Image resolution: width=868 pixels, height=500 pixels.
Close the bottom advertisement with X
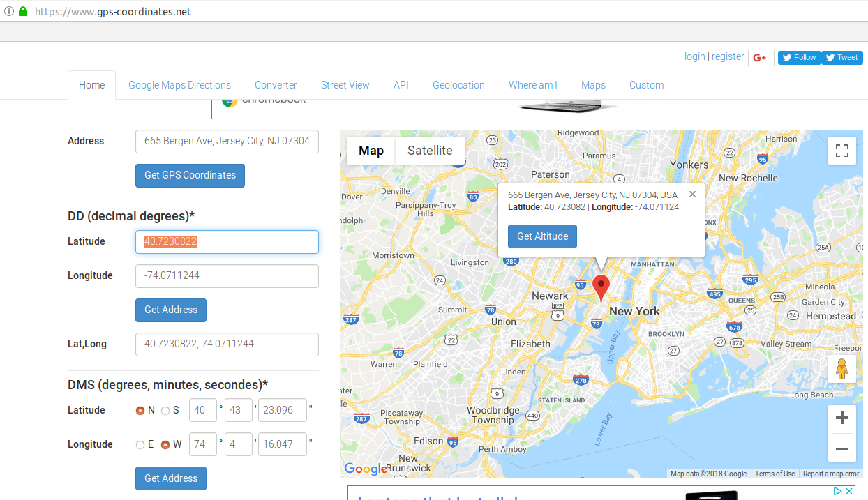[x=849, y=491]
